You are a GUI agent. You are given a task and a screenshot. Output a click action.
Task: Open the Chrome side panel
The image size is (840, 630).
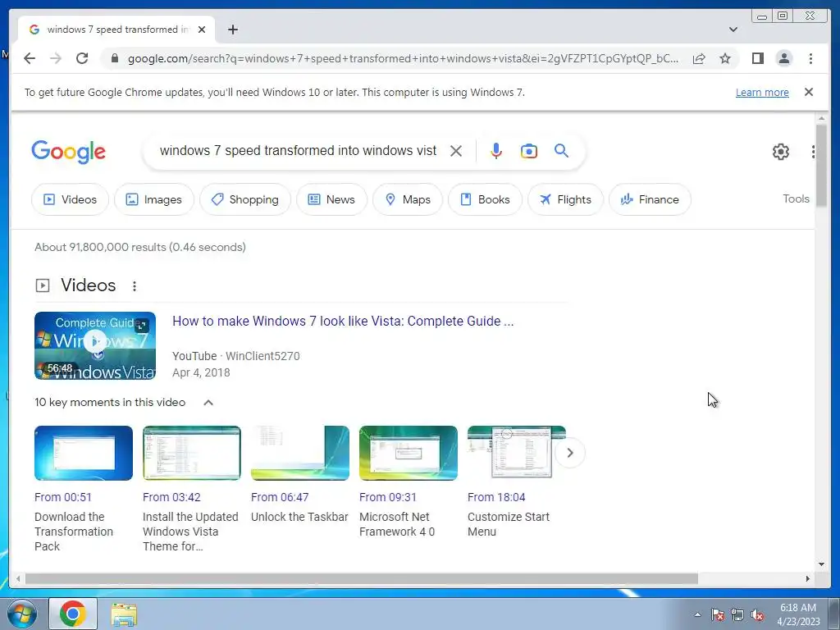coord(757,58)
